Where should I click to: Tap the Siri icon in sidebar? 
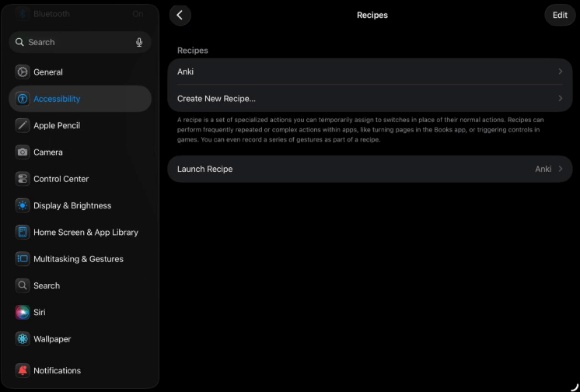pyautogui.click(x=23, y=312)
